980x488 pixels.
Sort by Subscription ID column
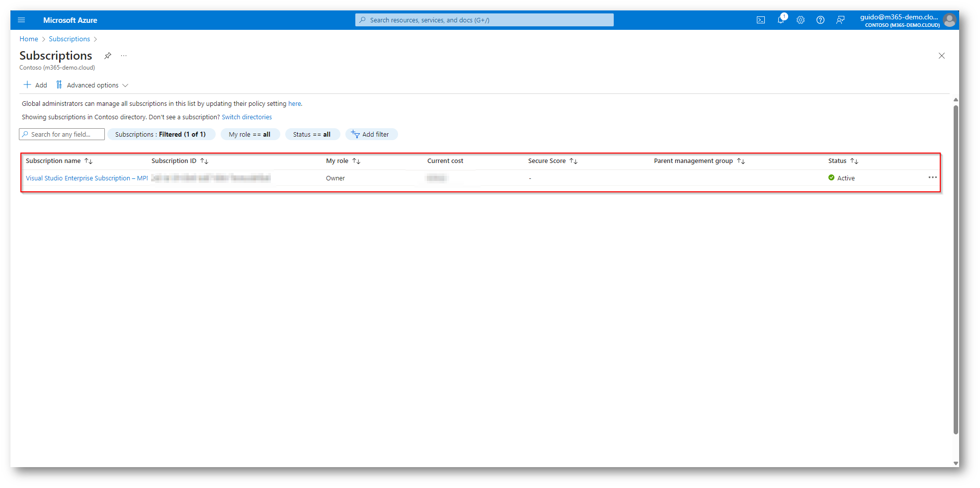point(180,161)
